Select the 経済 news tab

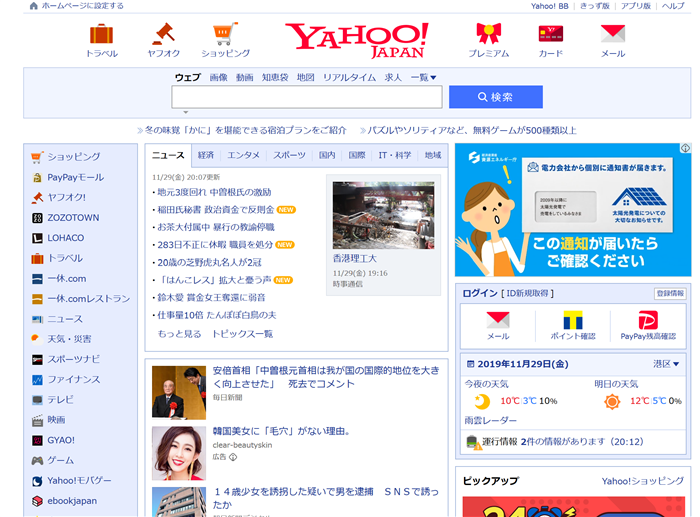pyautogui.click(x=206, y=155)
